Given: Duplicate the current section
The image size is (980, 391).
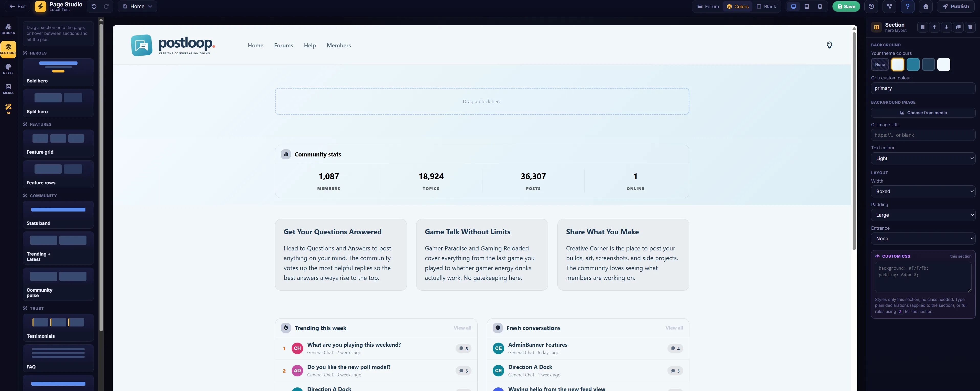Looking at the screenshot, I should point(958,27).
